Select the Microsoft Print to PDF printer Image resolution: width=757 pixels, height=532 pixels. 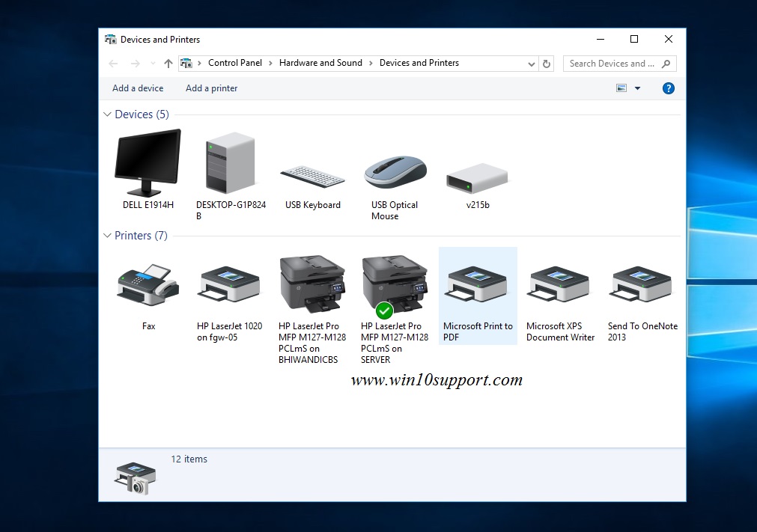pos(477,284)
